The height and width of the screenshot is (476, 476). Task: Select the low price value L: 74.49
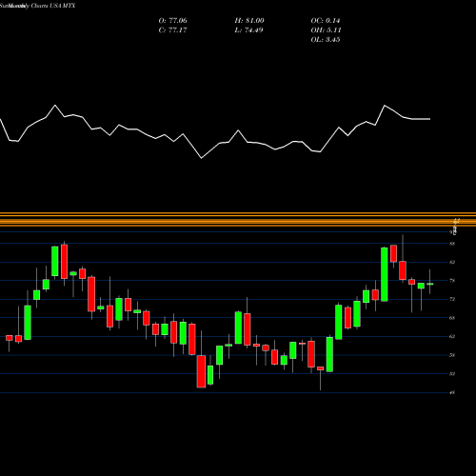tap(248, 30)
